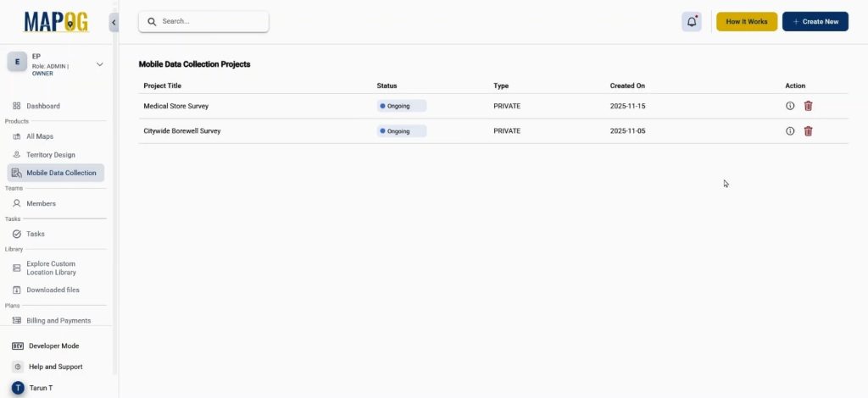Click Ongoing status of Citywide Borewell Survey

coord(401,131)
